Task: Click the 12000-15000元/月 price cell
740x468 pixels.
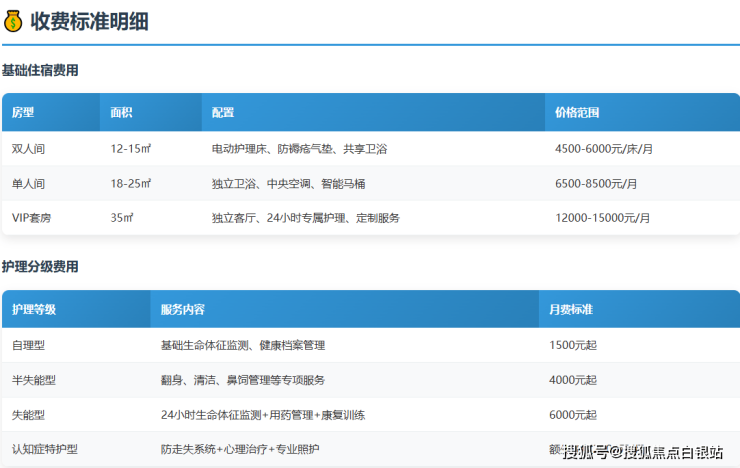Action: coord(602,218)
